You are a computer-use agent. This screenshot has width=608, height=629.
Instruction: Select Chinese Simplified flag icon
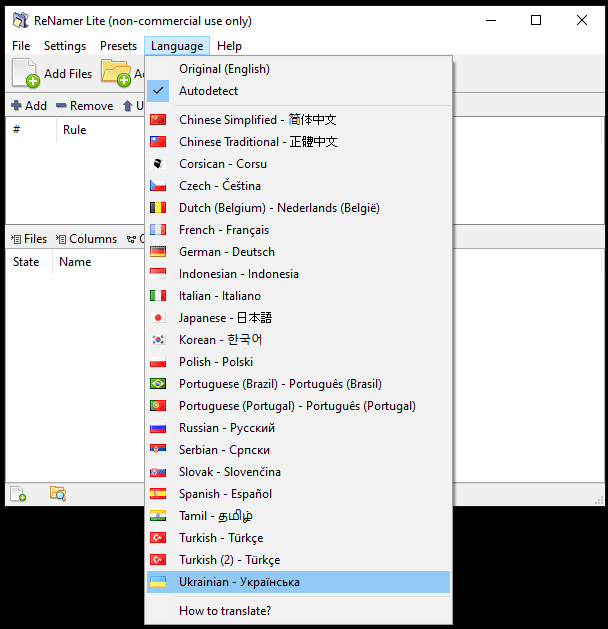(158, 120)
